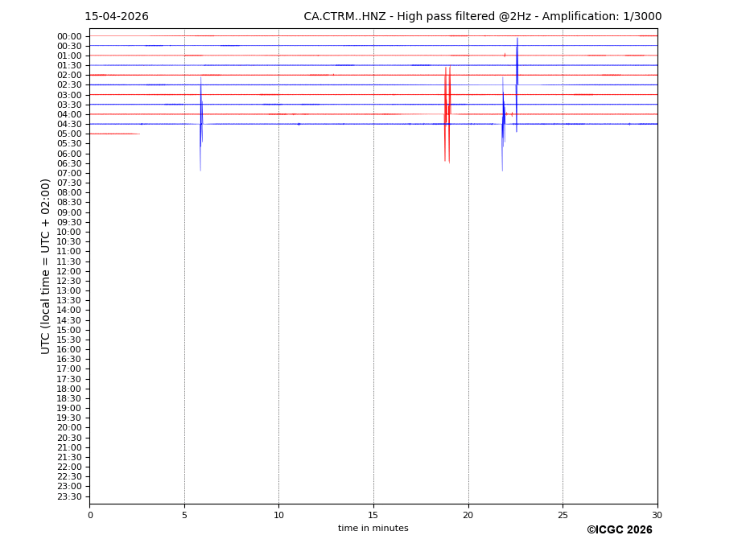Select the vertical UTC local time axis label

click(47, 266)
